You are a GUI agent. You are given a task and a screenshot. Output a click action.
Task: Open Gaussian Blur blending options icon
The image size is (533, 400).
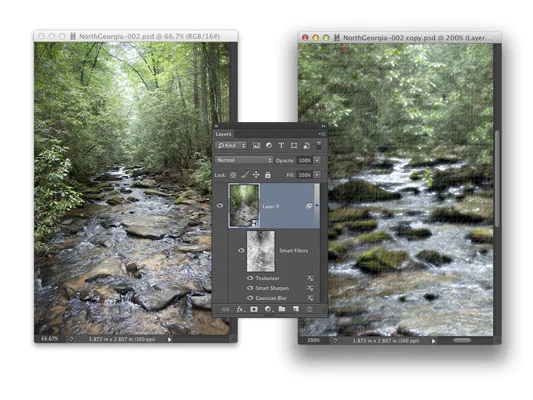click(310, 298)
